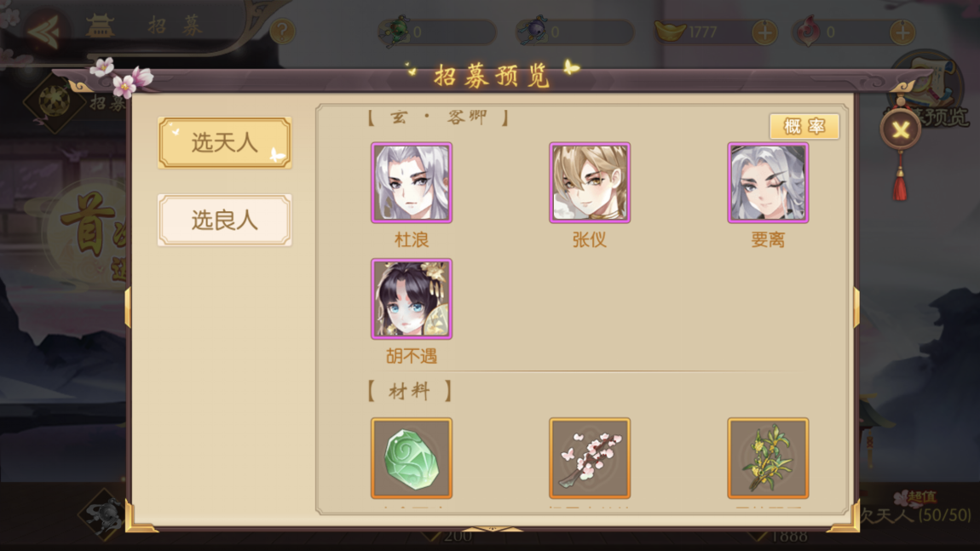Open the 概率 probability button
Screen dimensions: 980x551
point(804,127)
